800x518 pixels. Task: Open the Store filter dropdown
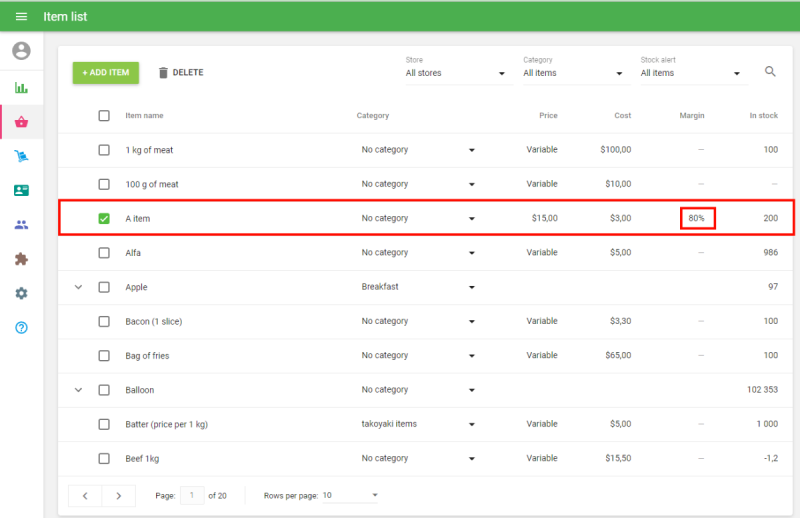(x=457, y=73)
